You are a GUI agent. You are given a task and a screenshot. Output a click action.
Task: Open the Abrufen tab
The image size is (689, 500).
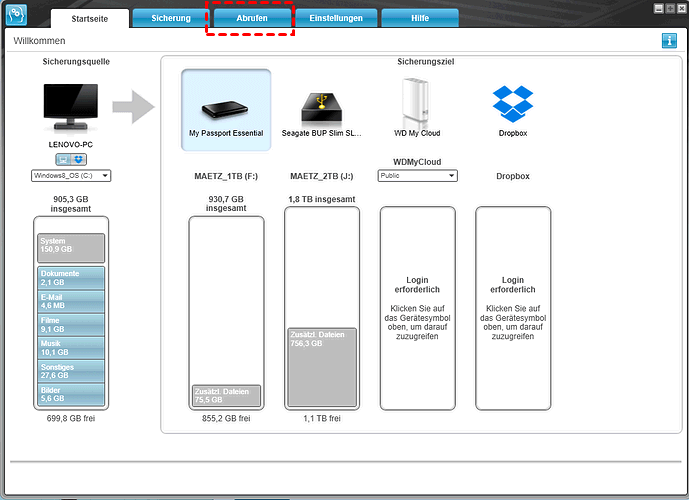click(252, 18)
